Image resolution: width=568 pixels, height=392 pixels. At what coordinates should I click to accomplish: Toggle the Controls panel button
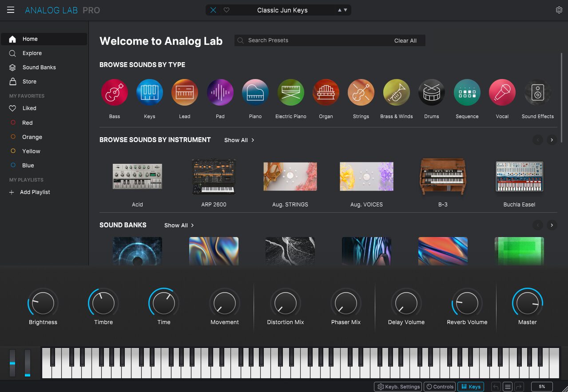pyautogui.click(x=440, y=387)
